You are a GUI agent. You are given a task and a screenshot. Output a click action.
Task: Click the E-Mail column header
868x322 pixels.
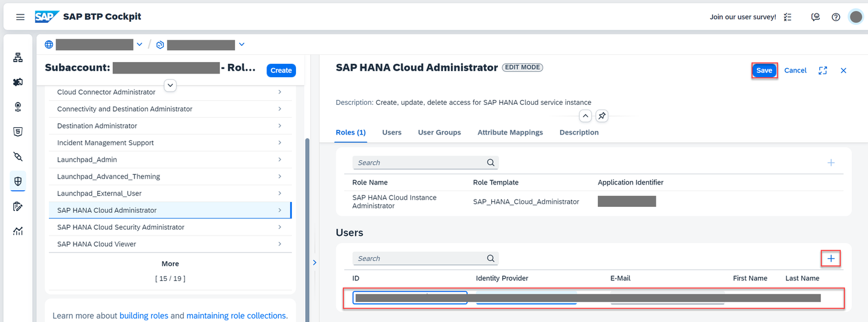coord(620,279)
